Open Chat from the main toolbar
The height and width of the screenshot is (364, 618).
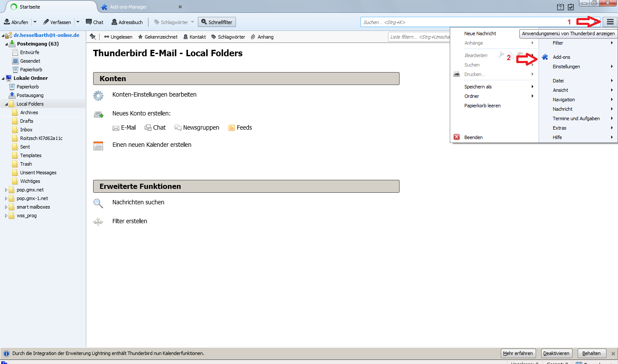94,22
